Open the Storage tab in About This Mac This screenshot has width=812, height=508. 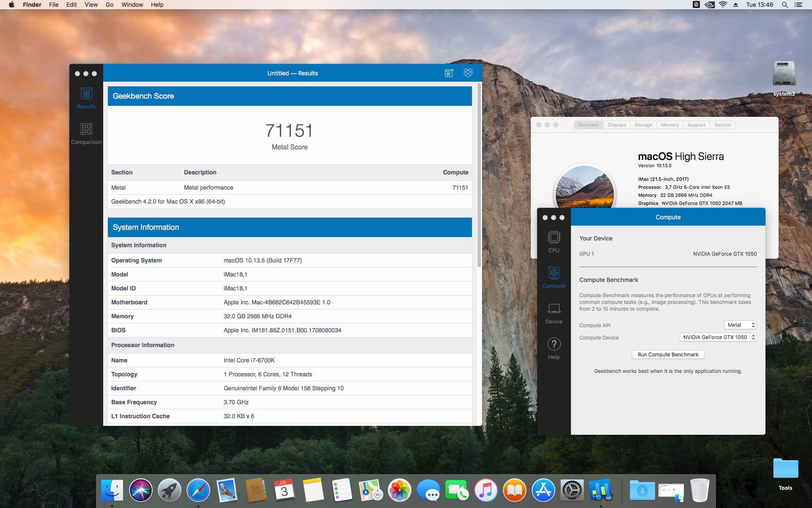643,125
